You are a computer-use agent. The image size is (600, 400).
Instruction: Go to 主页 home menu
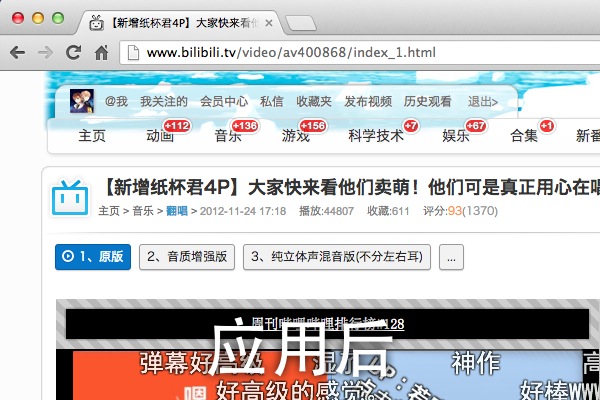pos(92,136)
